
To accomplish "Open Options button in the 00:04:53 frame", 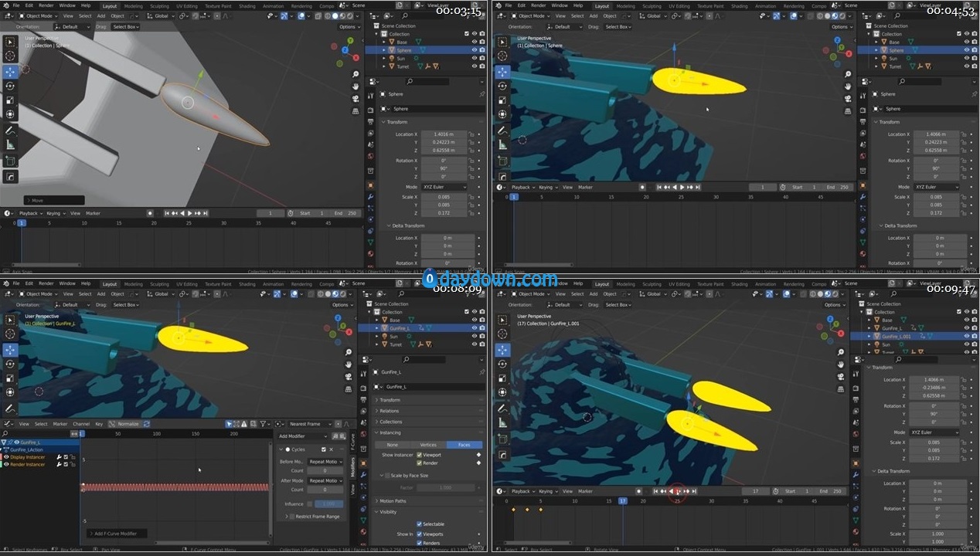I will point(840,26).
